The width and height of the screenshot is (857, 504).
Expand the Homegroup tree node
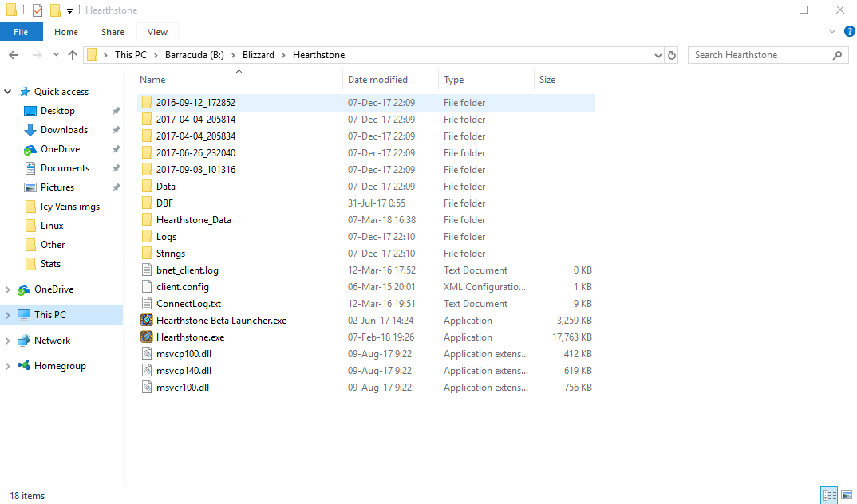(8, 366)
